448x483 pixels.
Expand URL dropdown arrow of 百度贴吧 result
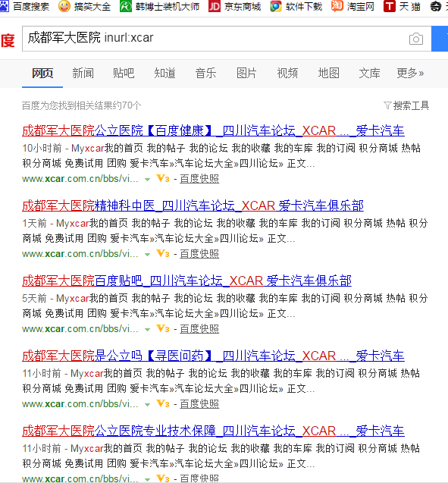pyautogui.click(x=148, y=330)
